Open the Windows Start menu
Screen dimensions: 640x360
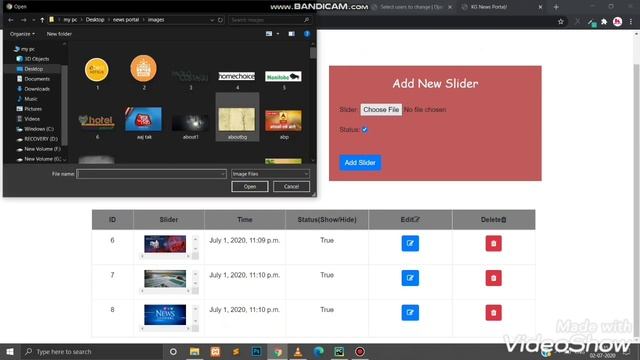[x=10, y=351]
